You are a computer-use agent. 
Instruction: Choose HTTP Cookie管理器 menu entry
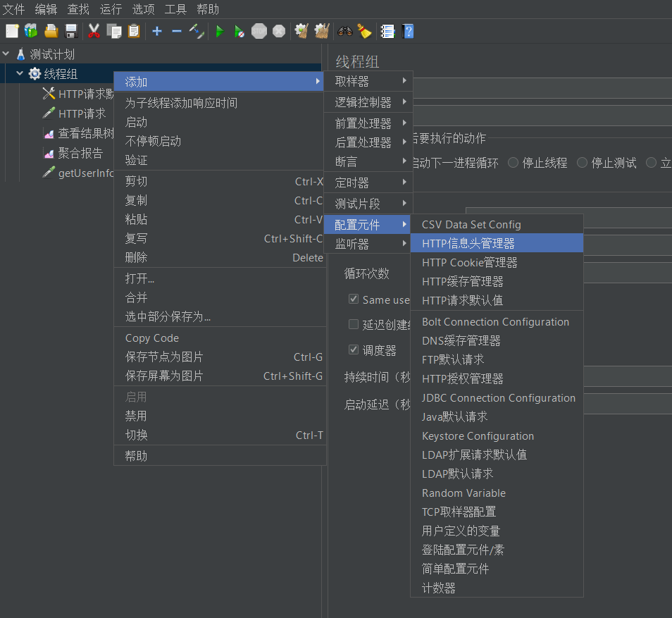click(497, 262)
